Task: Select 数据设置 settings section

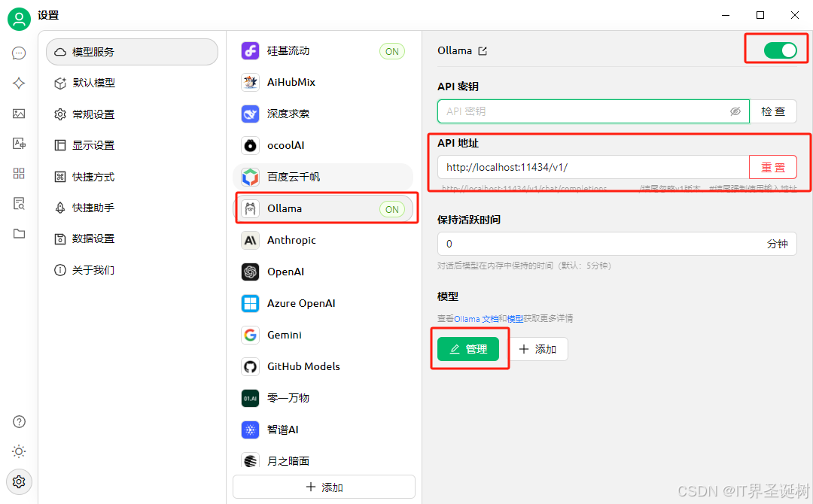Action: [132, 238]
